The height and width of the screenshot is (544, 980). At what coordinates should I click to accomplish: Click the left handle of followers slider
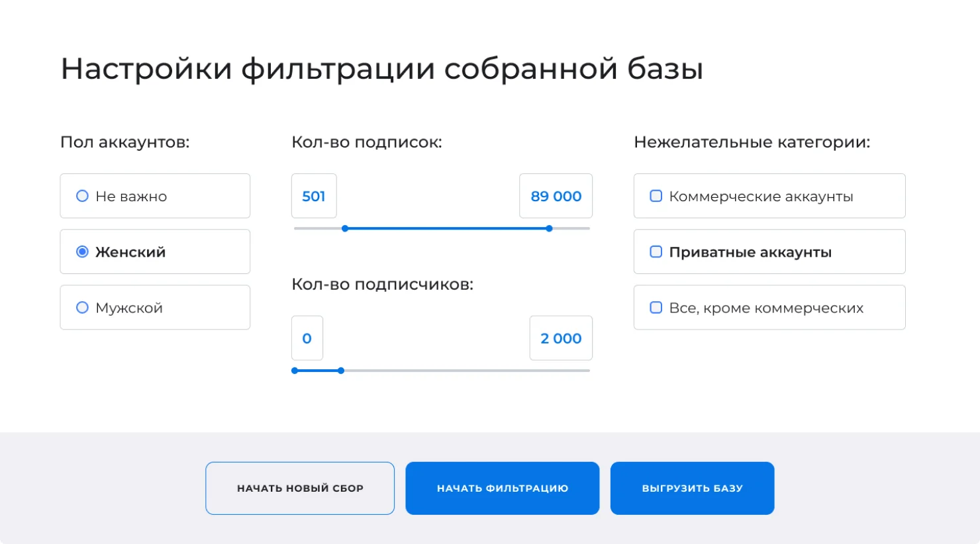[295, 371]
